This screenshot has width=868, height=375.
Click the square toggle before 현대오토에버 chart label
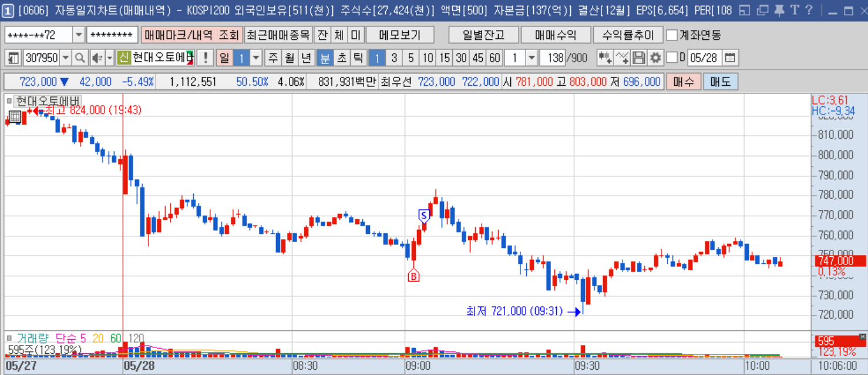tap(9, 101)
